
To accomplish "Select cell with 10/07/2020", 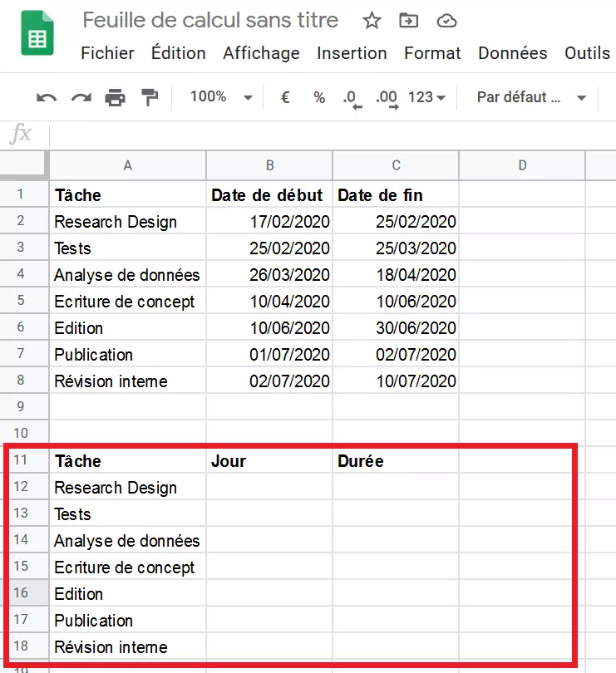I will (396, 381).
